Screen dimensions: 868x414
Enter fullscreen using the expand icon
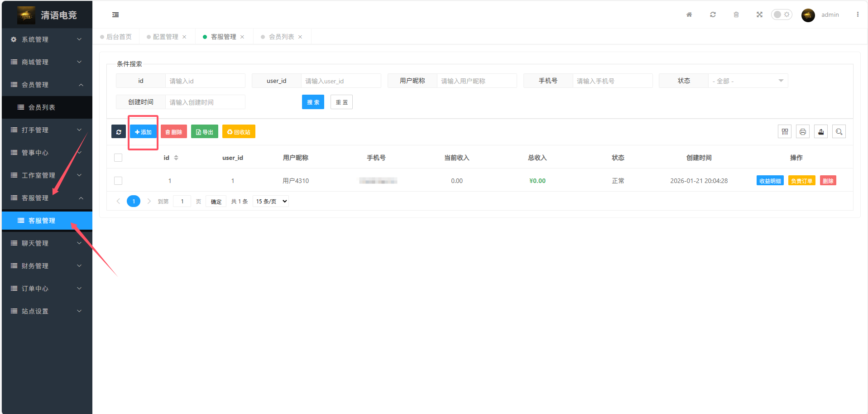click(x=759, y=14)
